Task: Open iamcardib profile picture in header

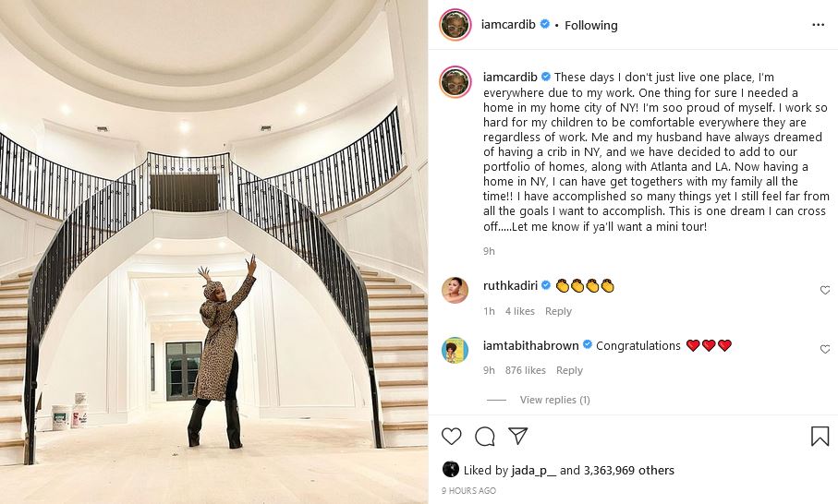Action: pos(455,25)
